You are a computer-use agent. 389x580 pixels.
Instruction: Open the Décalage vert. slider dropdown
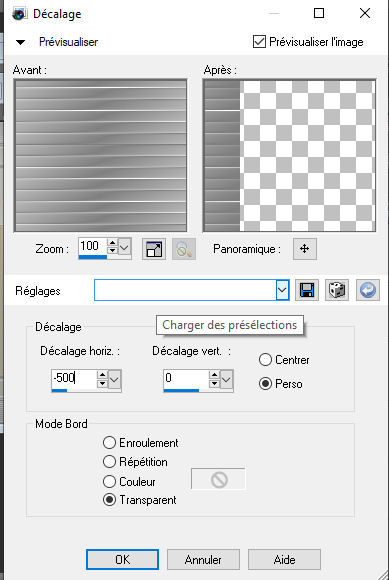(227, 380)
